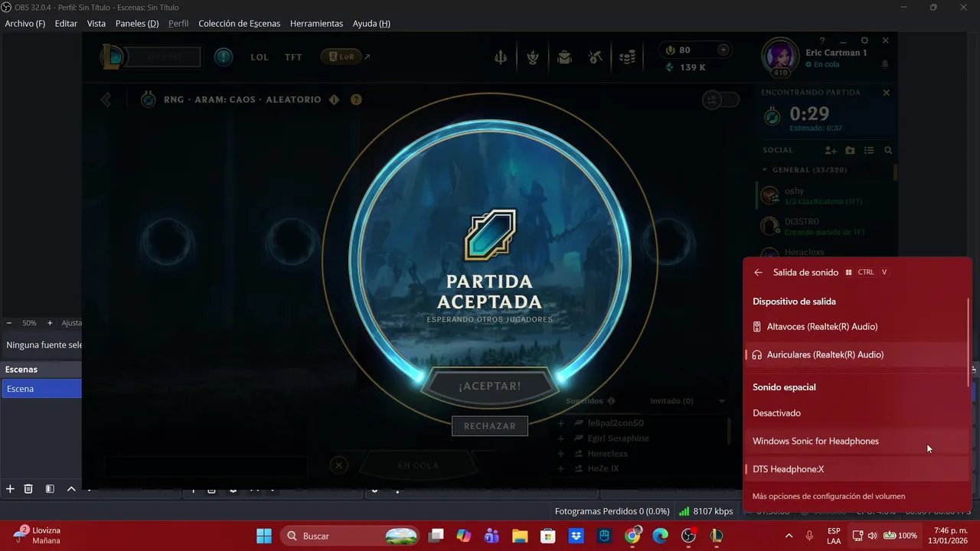
Task: Choose DTS Headphone:X spatial sound
Action: point(856,469)
